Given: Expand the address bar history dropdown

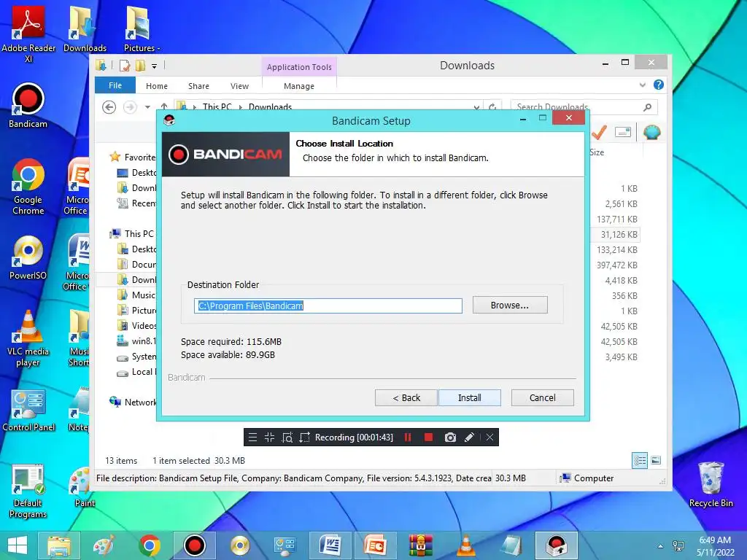Looking at the screenshot, I should (x=476, y=107).
